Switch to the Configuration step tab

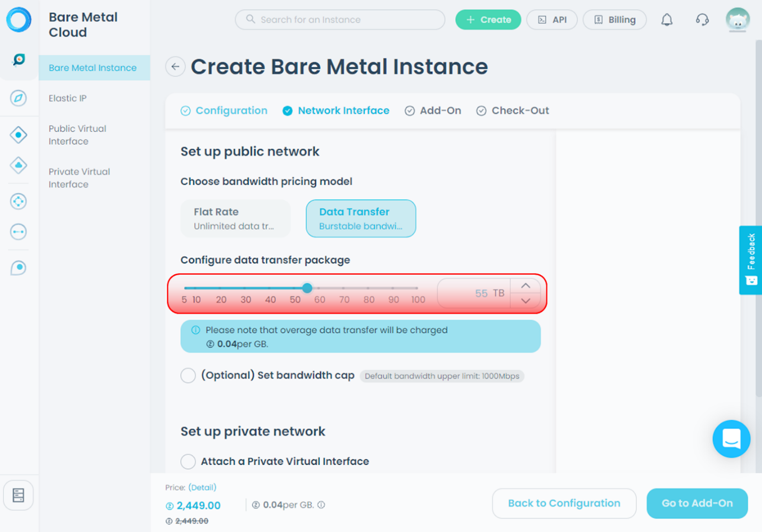(231, 111)
